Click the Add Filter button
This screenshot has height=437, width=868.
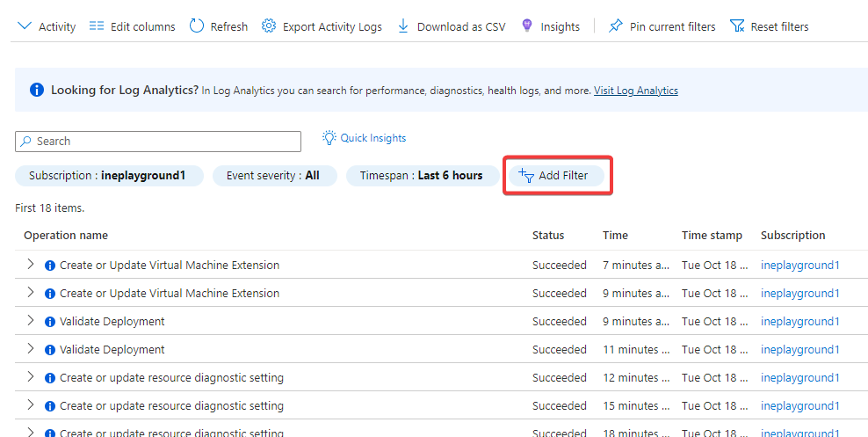coord(556,176)
